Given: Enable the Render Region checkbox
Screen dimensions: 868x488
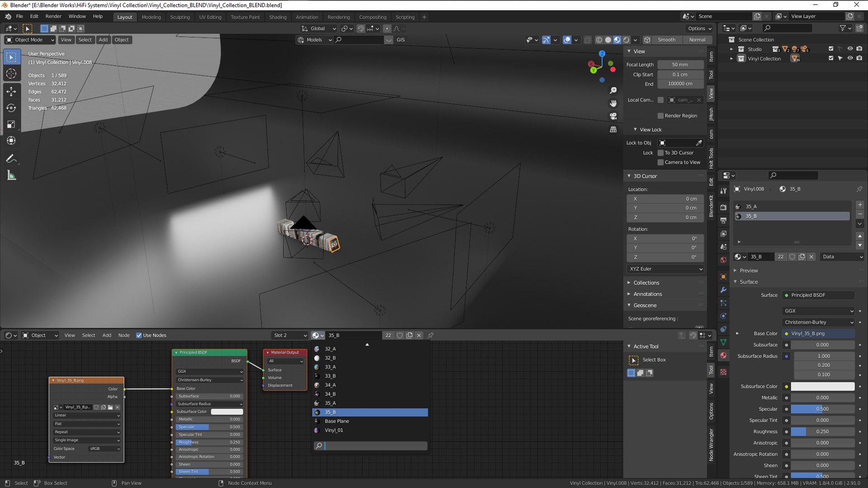Looking at the screenshot, I should pyautogui.click(x=660, y=116).
